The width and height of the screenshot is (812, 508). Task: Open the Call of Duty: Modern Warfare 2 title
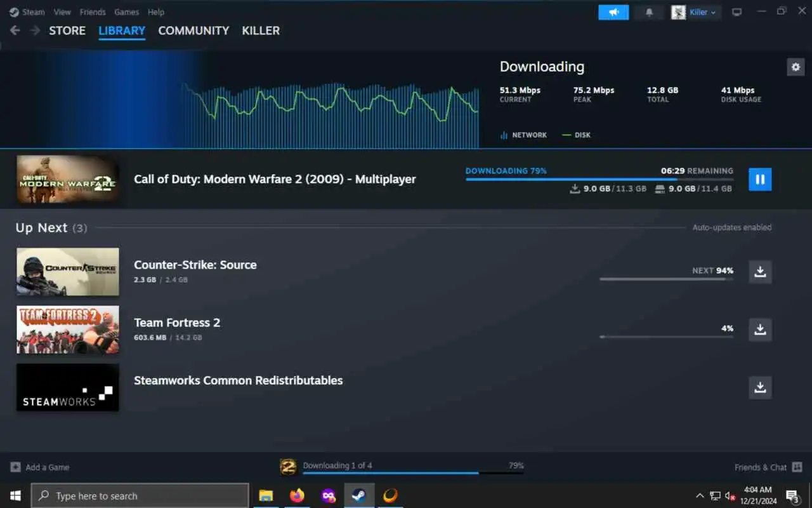[275, 179]
